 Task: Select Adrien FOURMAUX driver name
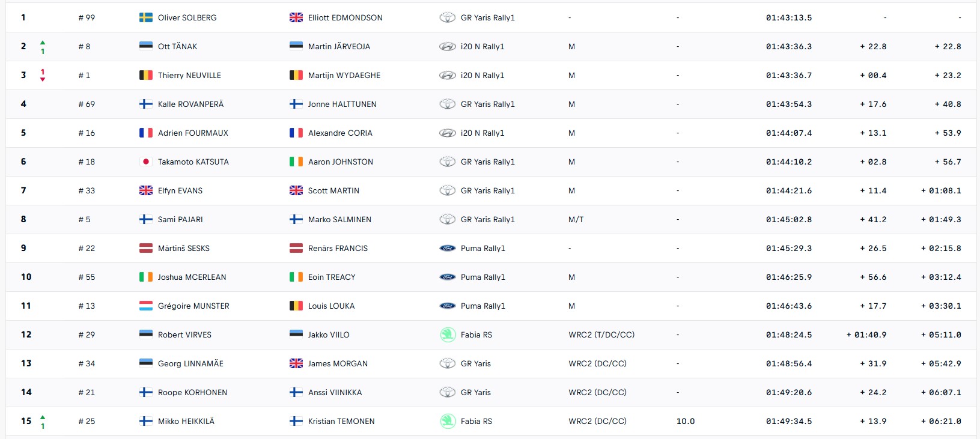[x=193, y=133]
